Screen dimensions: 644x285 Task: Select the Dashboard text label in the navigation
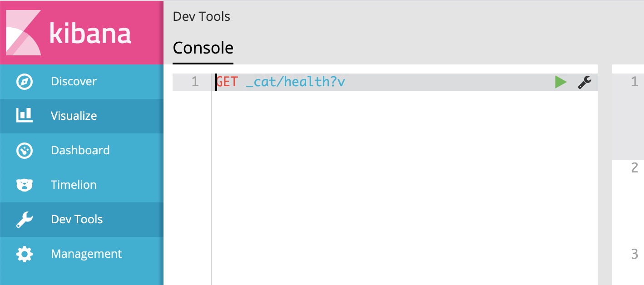click(80, 151)
